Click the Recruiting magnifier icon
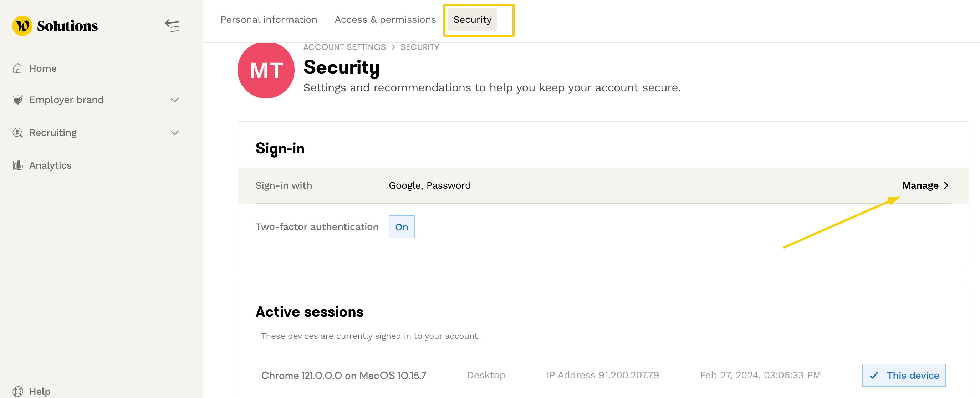980x398 pixels. tap(17, 132)
